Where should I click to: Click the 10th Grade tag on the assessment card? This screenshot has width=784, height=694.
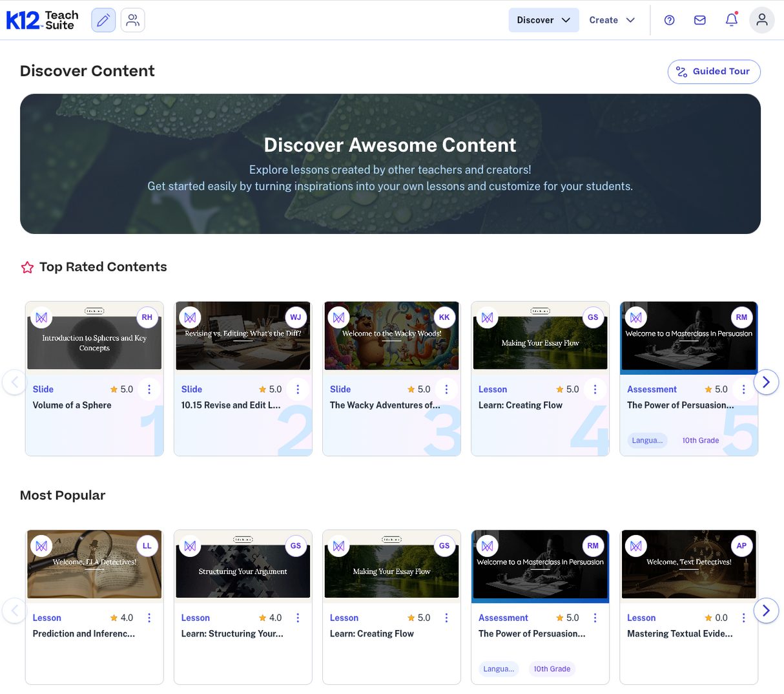click(700, 439)
